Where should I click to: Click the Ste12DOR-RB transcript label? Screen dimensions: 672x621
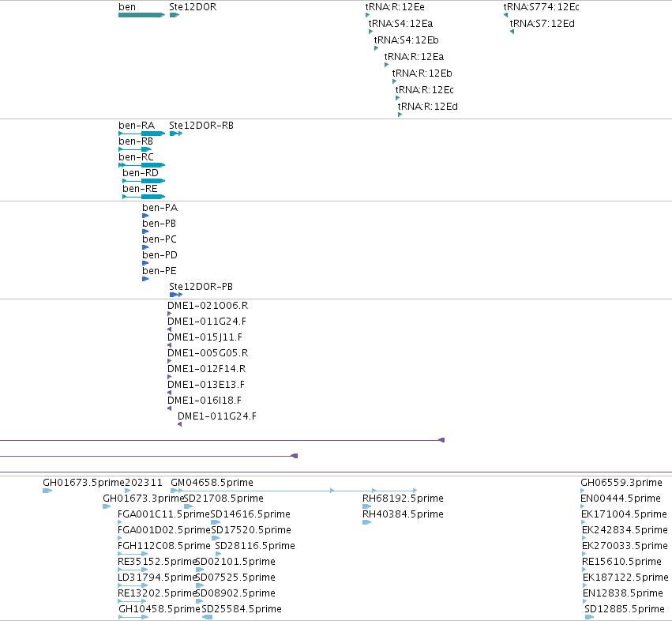[201, 126]
